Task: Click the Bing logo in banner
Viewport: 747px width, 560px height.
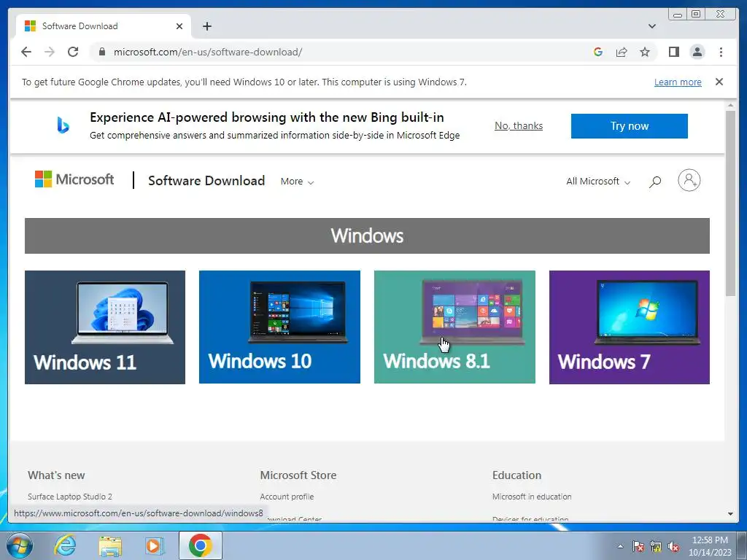Action: click(63, 125)
